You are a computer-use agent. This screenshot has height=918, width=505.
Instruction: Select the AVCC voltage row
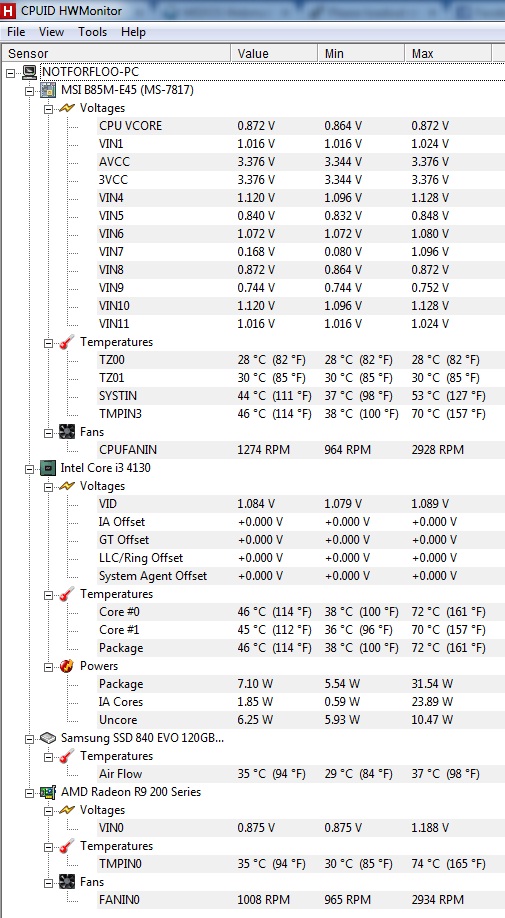pyautogui.click(x=301, y=162)
